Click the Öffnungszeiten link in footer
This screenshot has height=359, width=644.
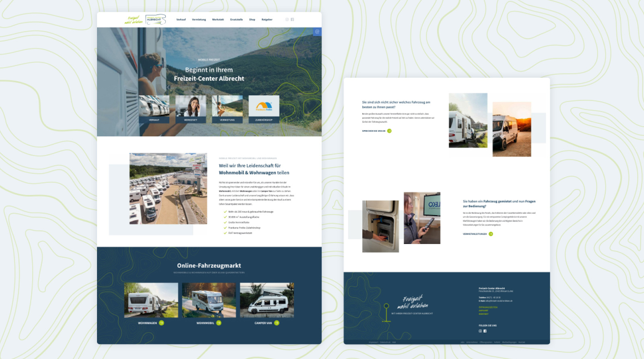pos(488,307)
